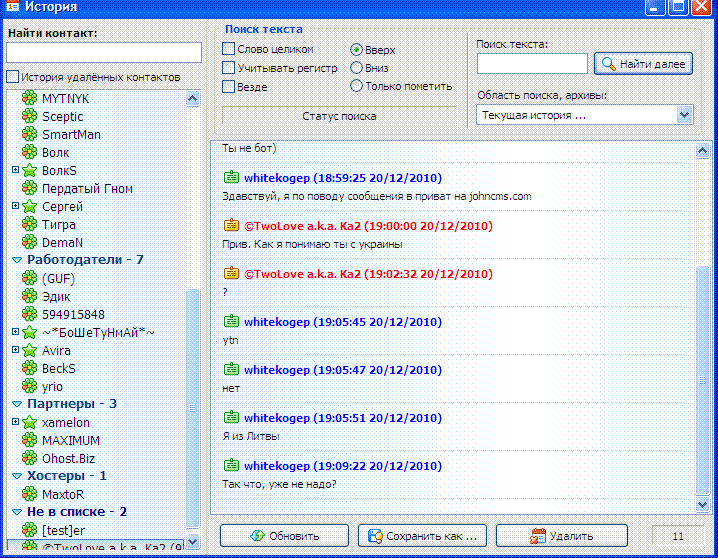
Task: Click the Найти контакт search field
Action: pyautogui.click(x=104, y=53)
